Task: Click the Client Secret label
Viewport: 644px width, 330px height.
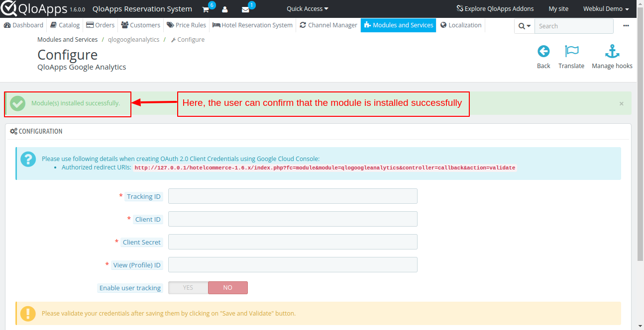Action: 142,242
